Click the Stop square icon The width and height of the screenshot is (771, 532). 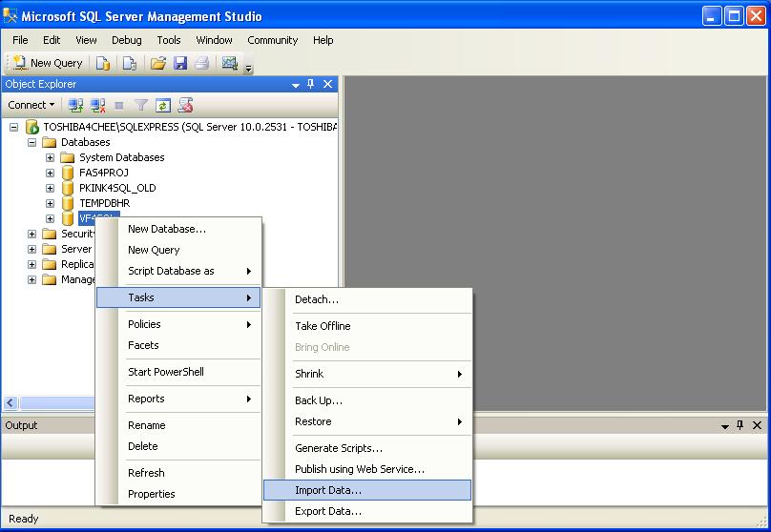[x=118, y=105]
